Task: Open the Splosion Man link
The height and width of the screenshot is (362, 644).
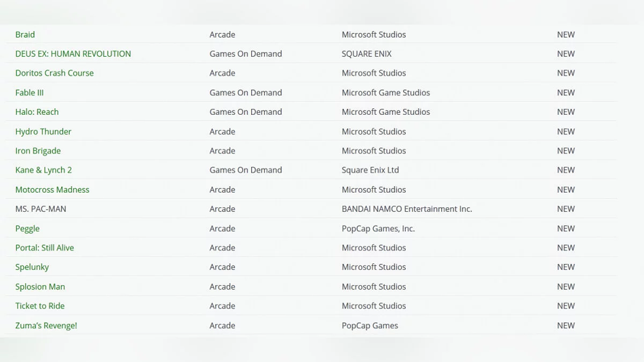Action: pos(40,286)
